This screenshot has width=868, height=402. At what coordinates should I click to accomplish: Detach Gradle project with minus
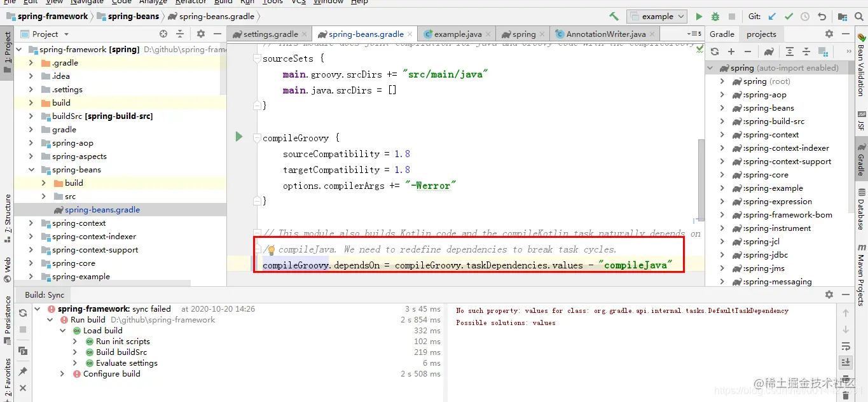point(748,52)
